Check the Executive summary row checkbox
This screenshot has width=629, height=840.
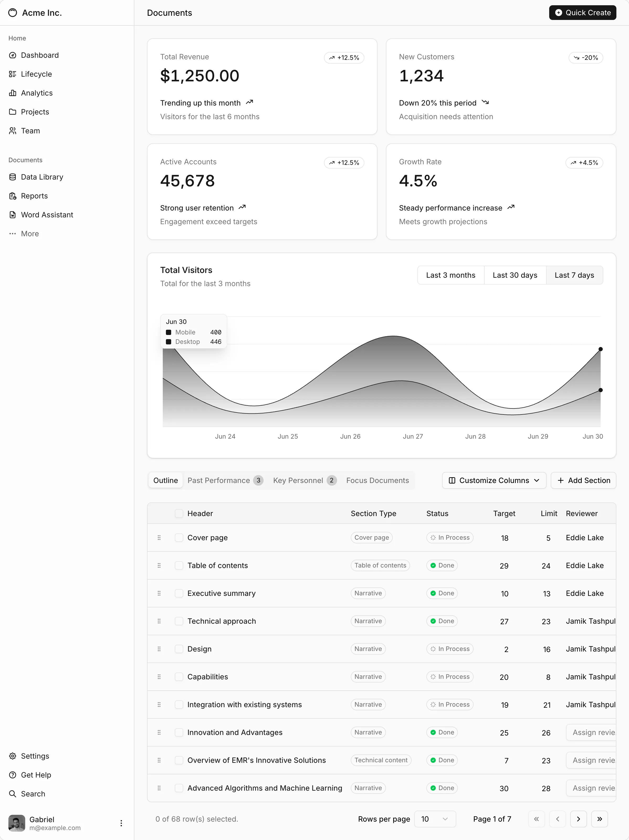(179, 593)
